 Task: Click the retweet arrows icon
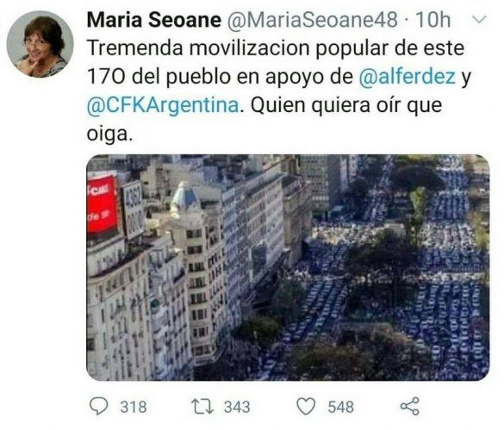tap(202, 406)
